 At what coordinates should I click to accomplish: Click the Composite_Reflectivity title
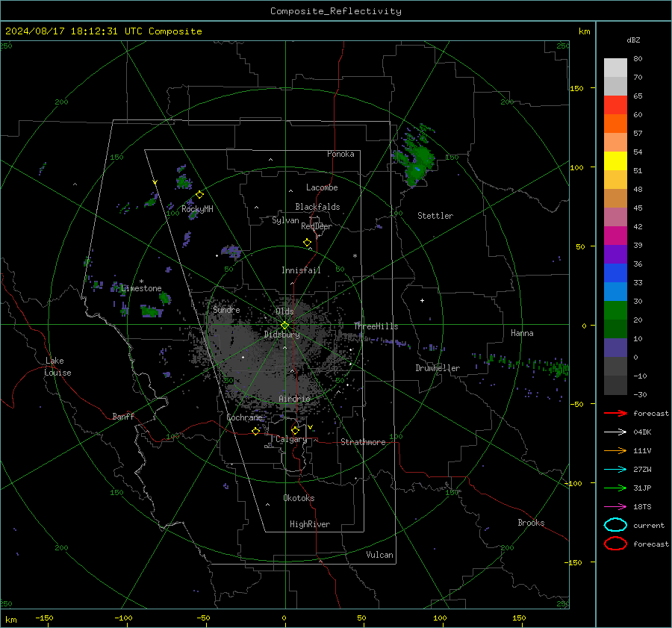(x=335, y=11)
